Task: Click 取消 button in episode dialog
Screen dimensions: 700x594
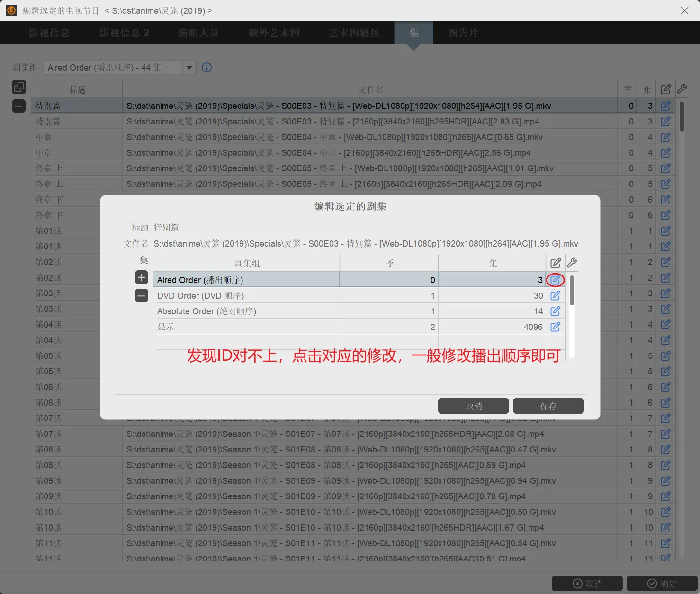Action: pos(473,406)
